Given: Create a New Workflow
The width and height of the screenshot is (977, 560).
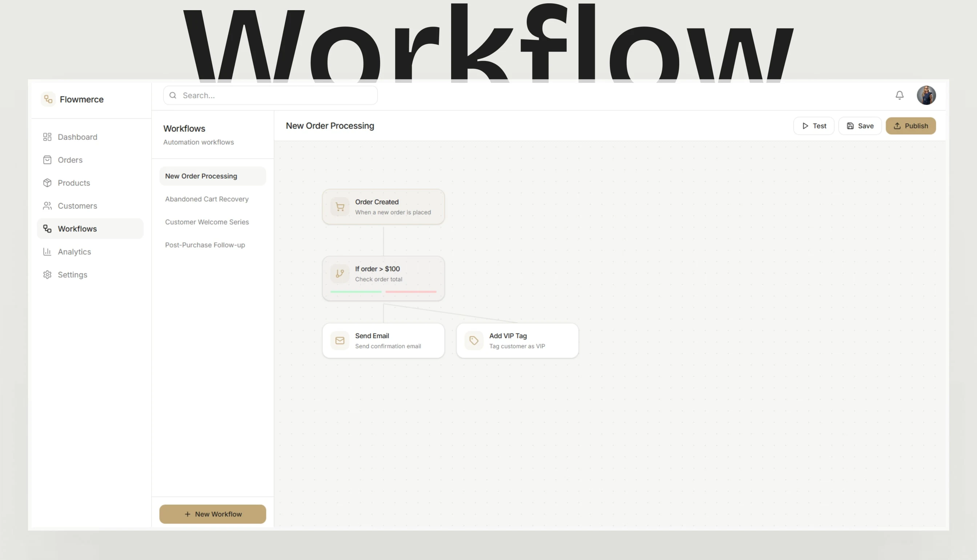Looking at the screenshot, I should pos(213,514).
